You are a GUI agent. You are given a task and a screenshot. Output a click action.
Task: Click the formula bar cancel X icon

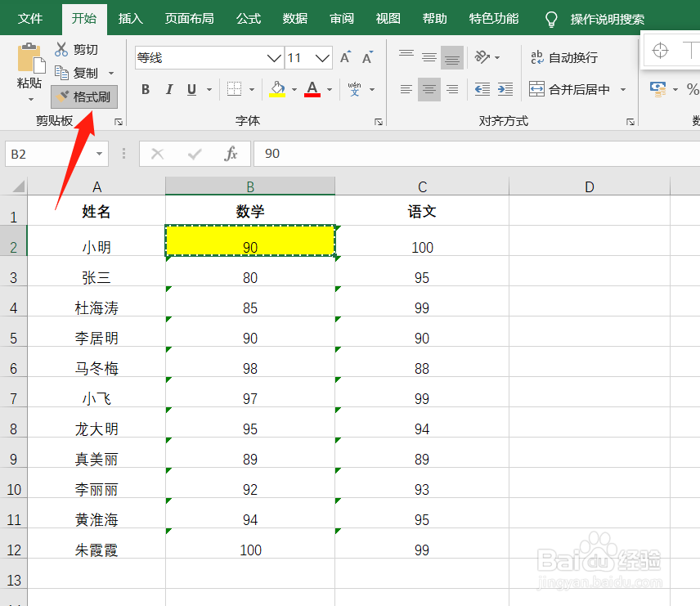(x=157, y=154)
